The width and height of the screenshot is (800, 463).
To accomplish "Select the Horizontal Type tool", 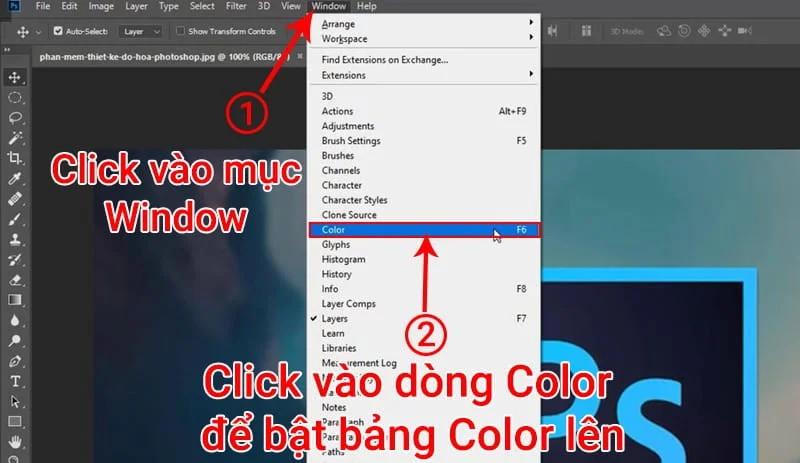I will [x=15, y=381].
